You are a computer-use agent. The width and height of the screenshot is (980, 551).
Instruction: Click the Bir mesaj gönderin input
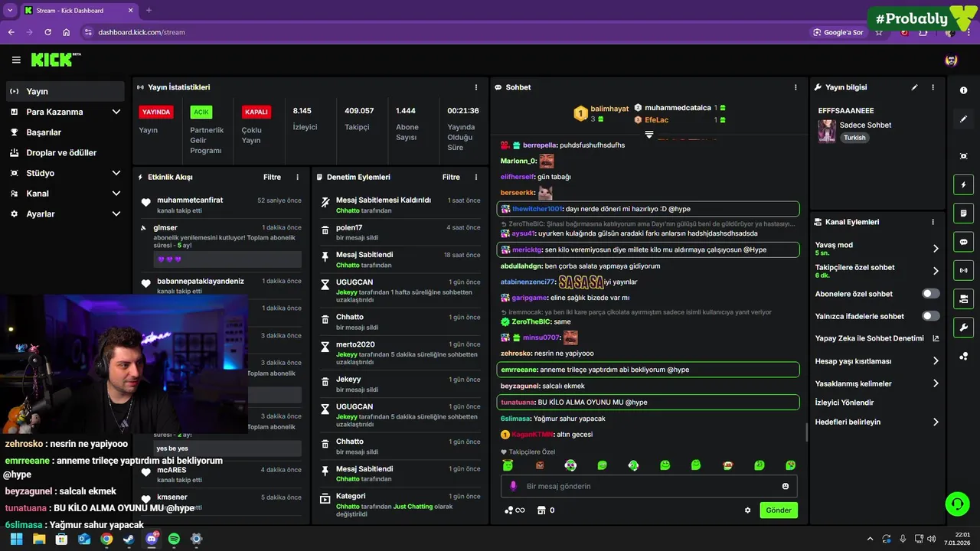coord(649,486)
